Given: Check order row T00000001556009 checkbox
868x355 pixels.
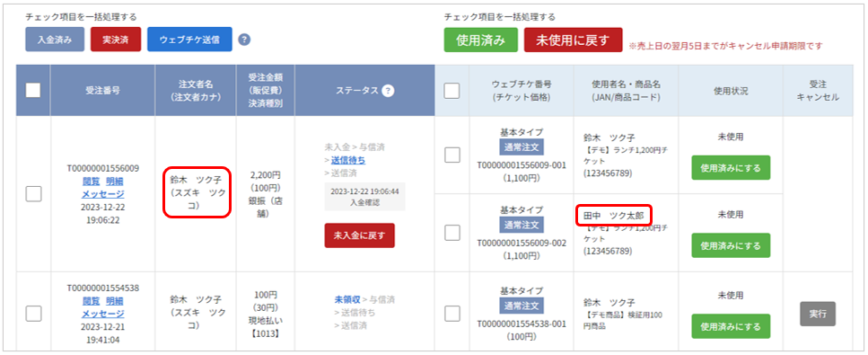Looking at the screenshot, I should [x=33, y=193].
